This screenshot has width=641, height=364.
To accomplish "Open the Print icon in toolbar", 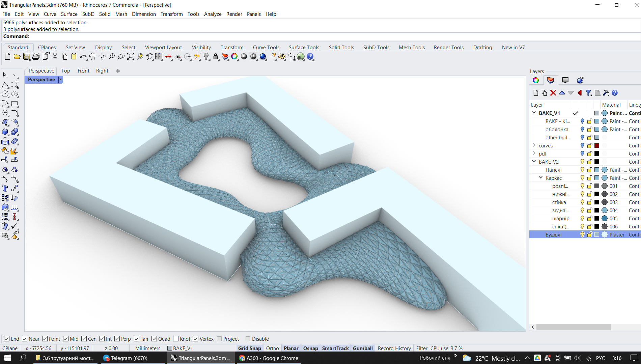I will [36, 57].
